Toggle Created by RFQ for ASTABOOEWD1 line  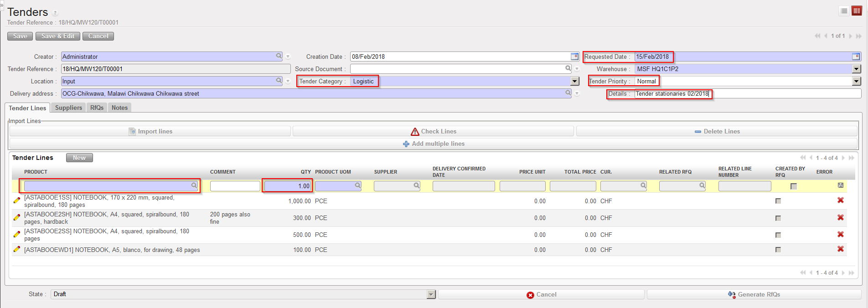pyautogui.click(x=778, y=250)
